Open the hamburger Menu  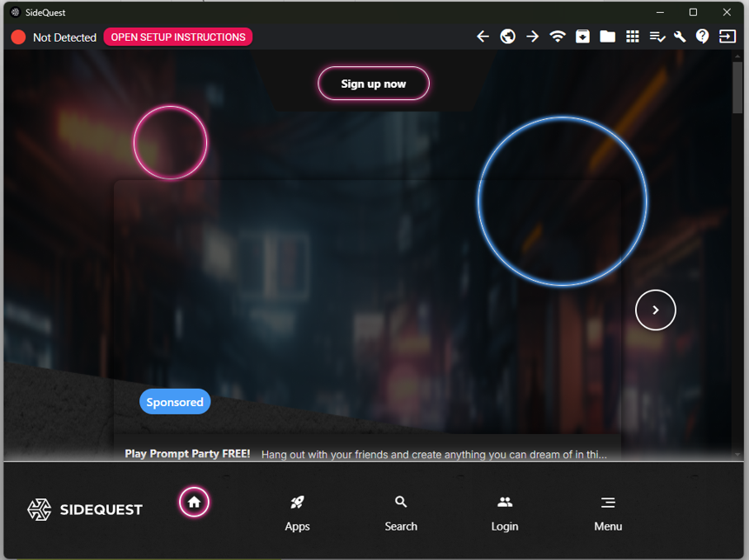click(608, 514)
